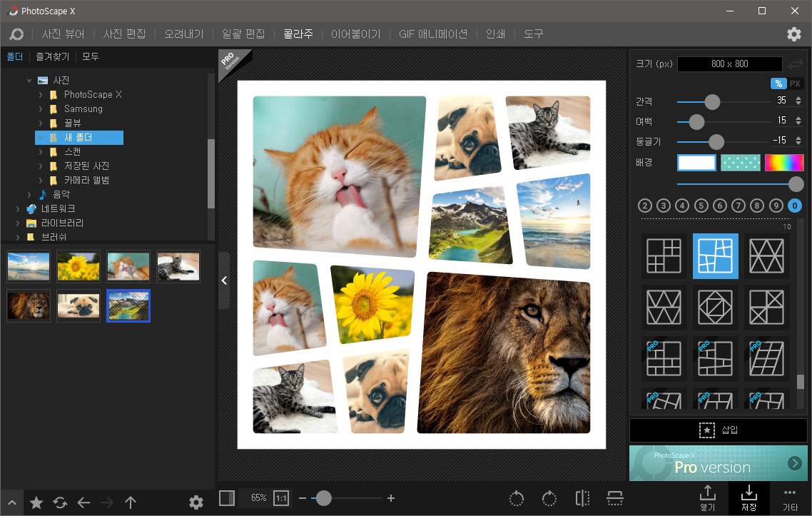Open the 이어붙이기 tab
The height and width of the screenshot is (516, 812).
coord(356,34)
